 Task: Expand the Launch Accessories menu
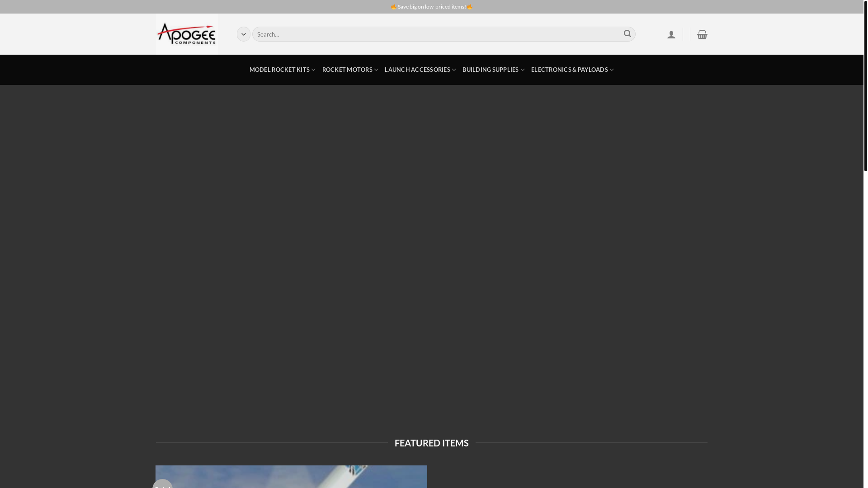420,70
